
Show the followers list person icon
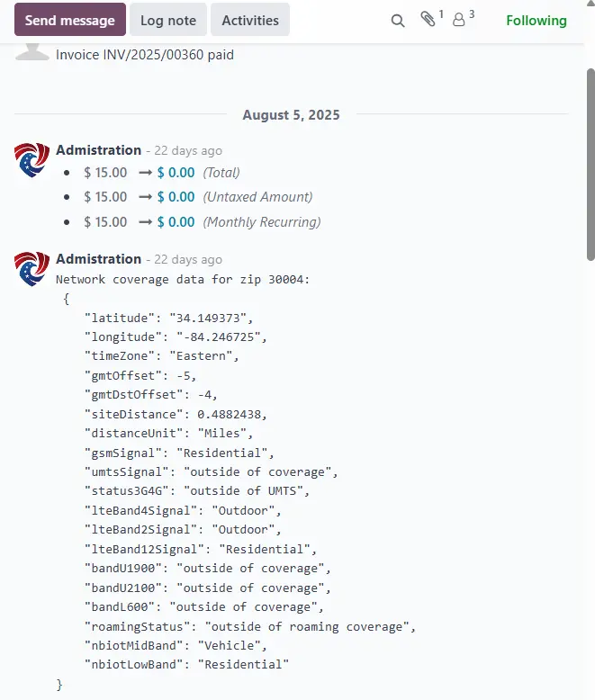point(459,20)
